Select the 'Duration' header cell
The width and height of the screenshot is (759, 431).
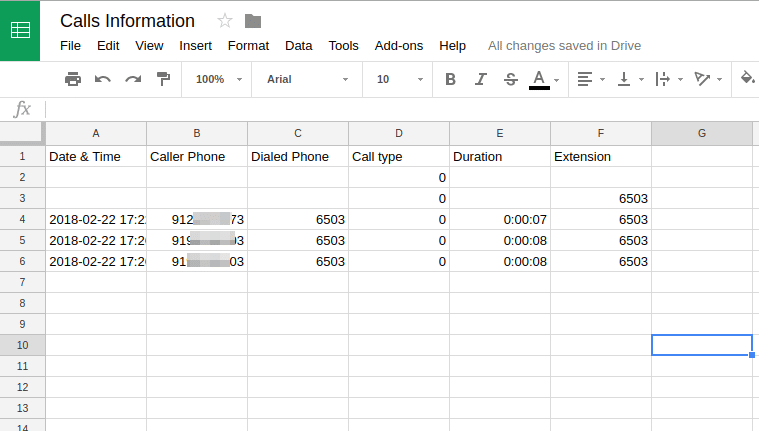(500, 156)
